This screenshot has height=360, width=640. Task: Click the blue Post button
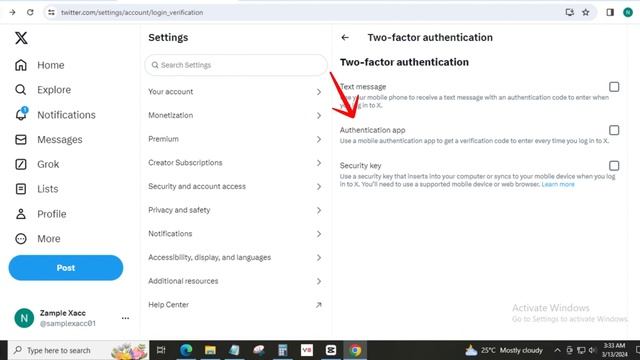66,268
